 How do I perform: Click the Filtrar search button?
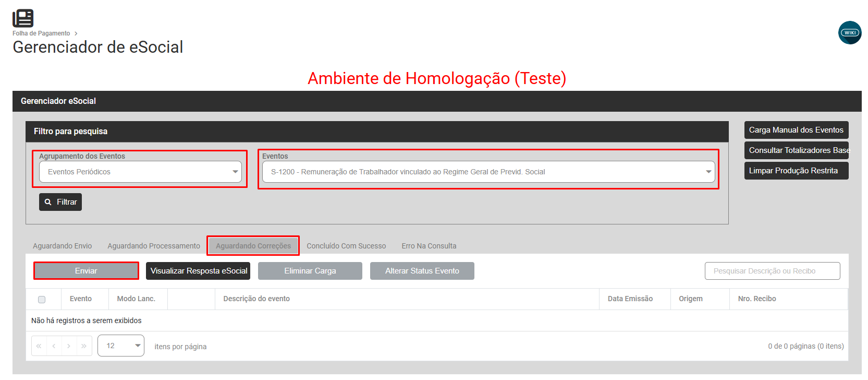(60, 202)
